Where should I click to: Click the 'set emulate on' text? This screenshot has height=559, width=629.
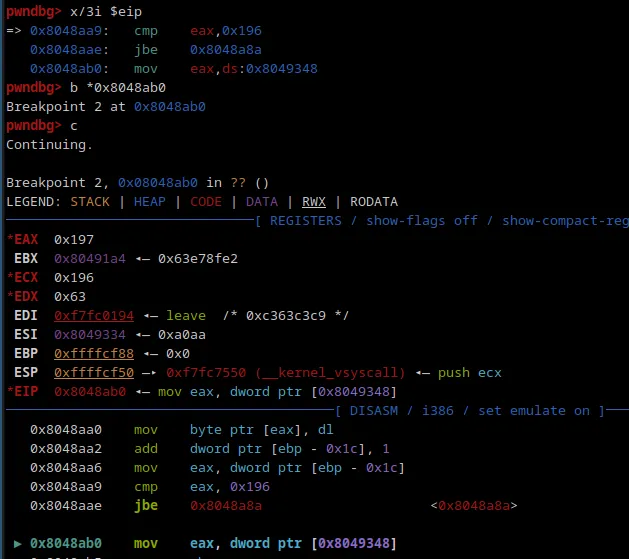[x=534, y=411]
